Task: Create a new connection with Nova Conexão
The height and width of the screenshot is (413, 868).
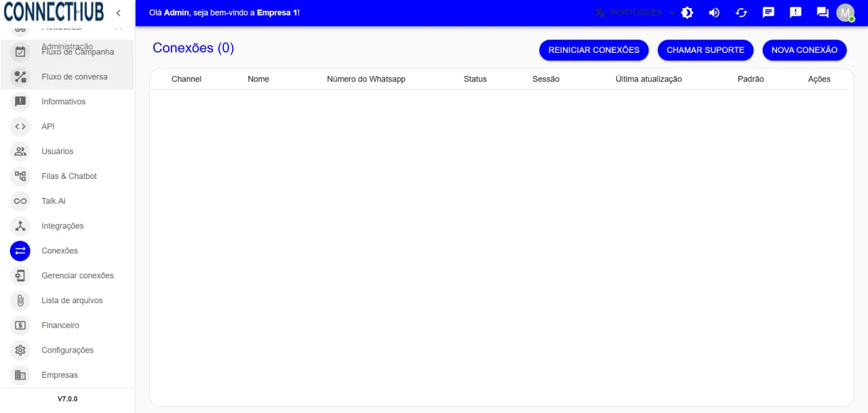Action: [804, 50]
